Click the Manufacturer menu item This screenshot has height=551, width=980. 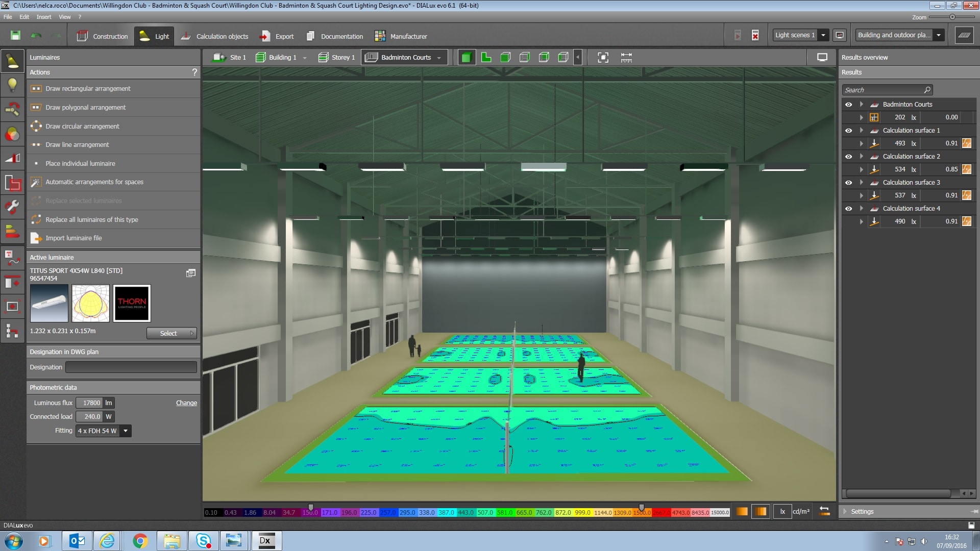(408, 36)
